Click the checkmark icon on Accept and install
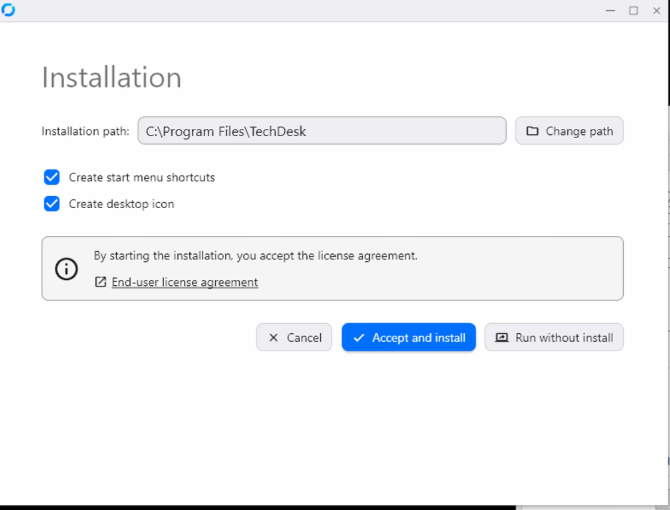670x510 pixels. click(359, 337)
